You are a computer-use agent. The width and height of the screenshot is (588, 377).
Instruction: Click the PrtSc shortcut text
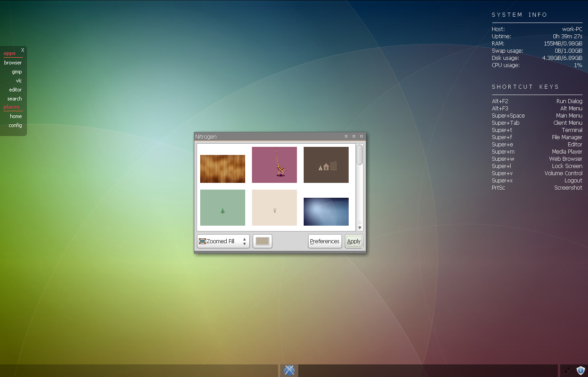coord(498,188)
